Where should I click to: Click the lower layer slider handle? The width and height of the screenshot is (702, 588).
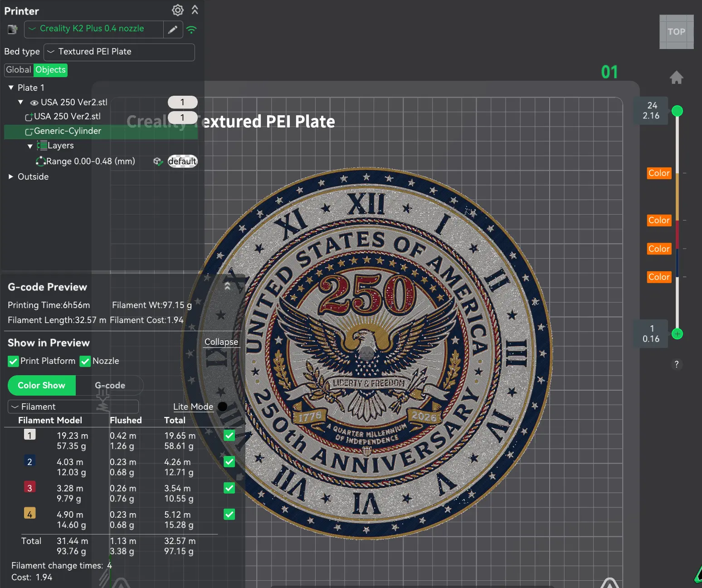(677, 334)
